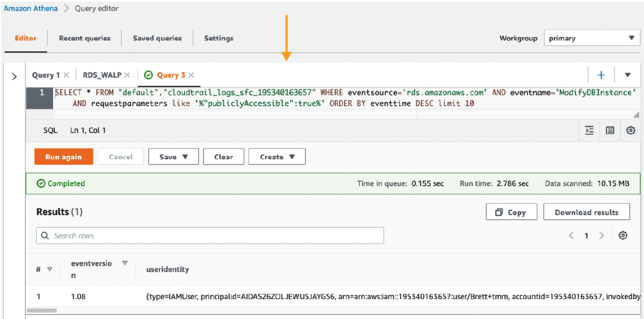Click the Run again button
This screenshot has width=644, height=319.
[63, 157]
